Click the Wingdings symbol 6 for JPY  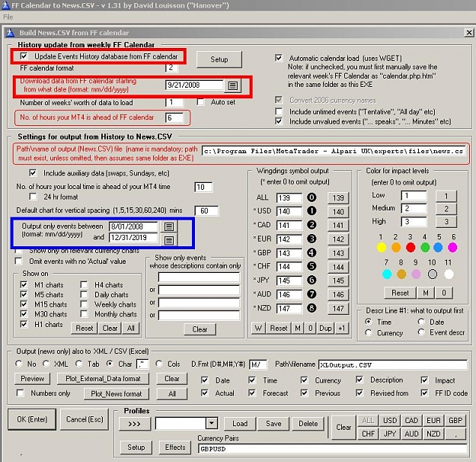coord(311,280)
